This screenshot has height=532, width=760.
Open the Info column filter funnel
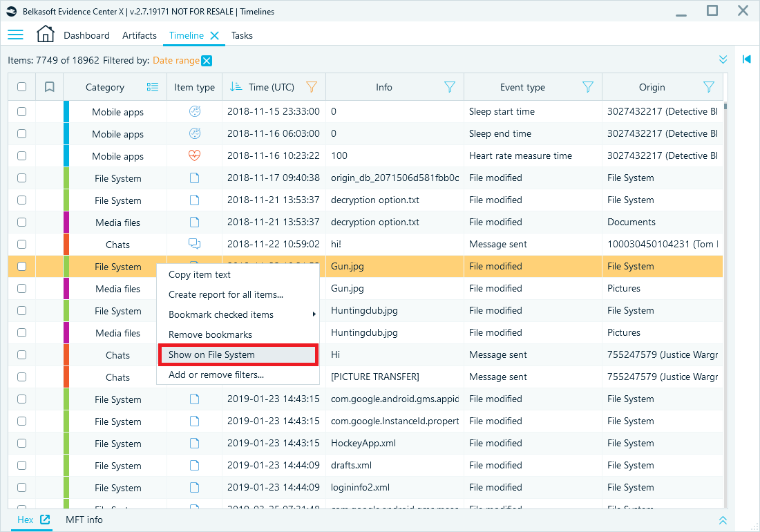450,87
